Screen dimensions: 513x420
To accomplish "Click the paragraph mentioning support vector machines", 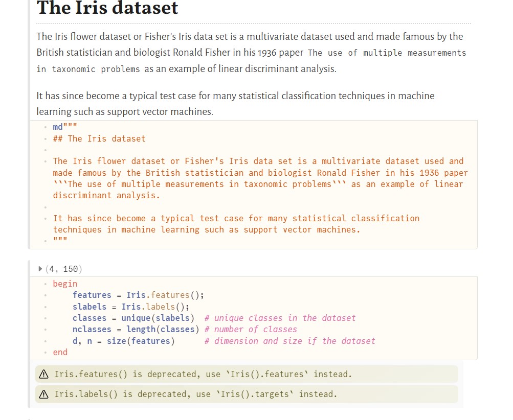I will pos(235,103).
